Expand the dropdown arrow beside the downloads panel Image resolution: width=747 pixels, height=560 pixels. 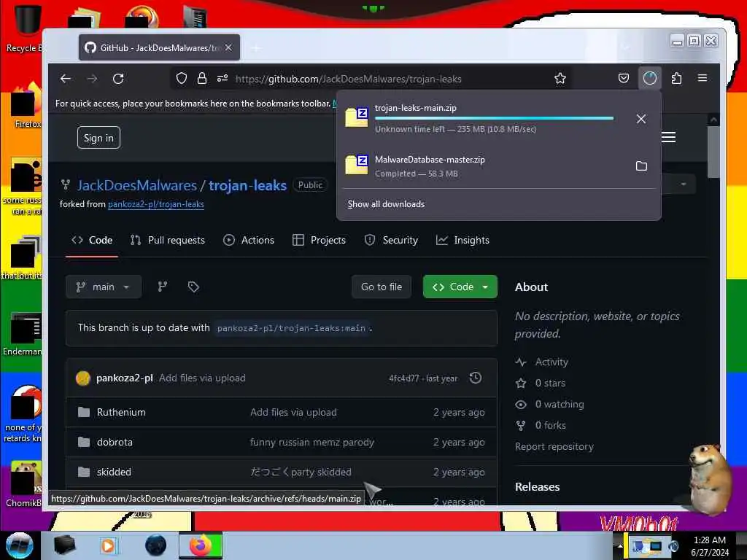684,184
